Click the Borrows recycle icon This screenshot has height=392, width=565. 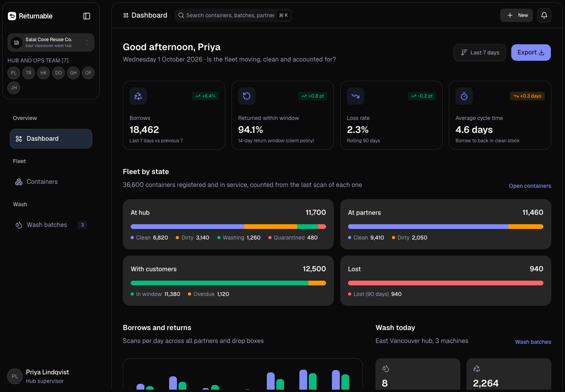[x=138, y=96]
